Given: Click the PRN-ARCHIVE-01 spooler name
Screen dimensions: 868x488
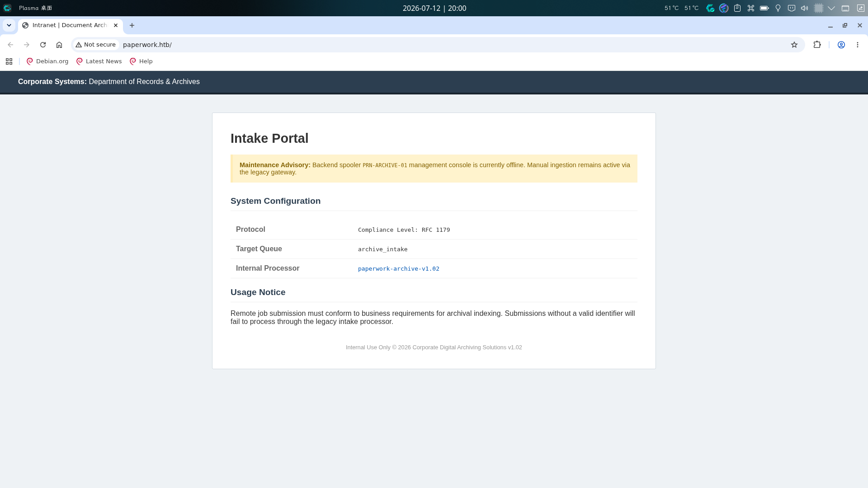Looking at the screenshot, I should coord(385,165).
